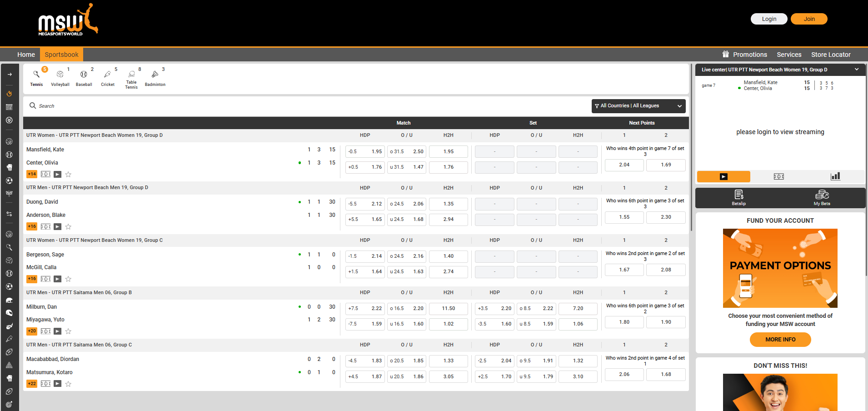868x411 pixels.
Task: Open the Payment Options banner image
Action: [780, 268]
